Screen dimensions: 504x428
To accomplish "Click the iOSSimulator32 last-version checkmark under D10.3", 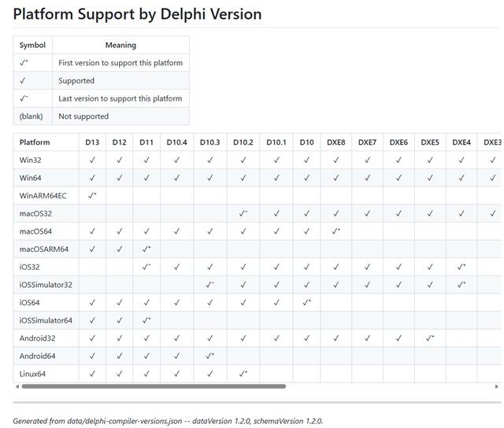I will (x=210, y=285).
